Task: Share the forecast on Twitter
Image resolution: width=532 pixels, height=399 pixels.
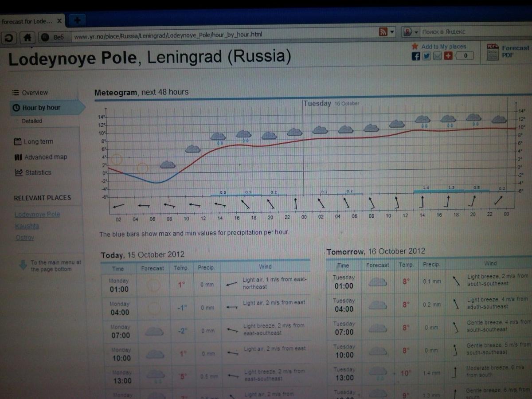Action: (426, 56)
